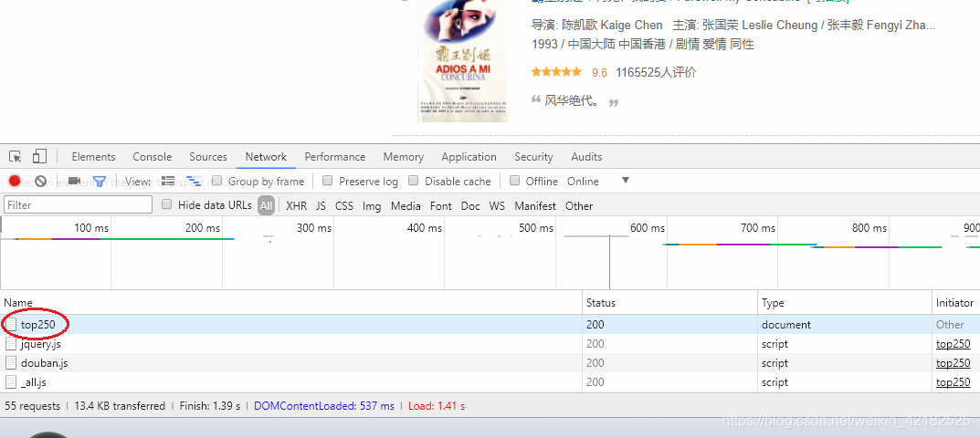980x438 pixels.
Task: Tick the Disable cache checkbox
Action: click(x=413, y=181)
